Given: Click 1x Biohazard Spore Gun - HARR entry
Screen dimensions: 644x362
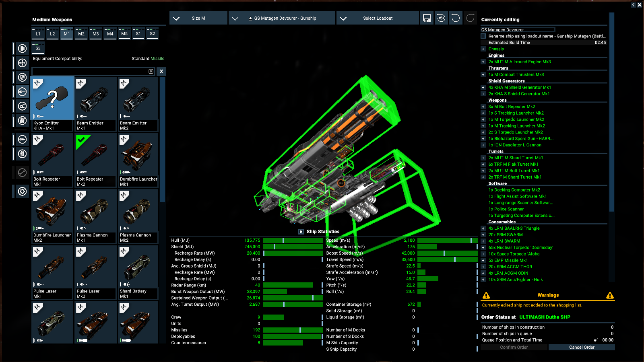Looking at the screenshot, I should [521, 139].
